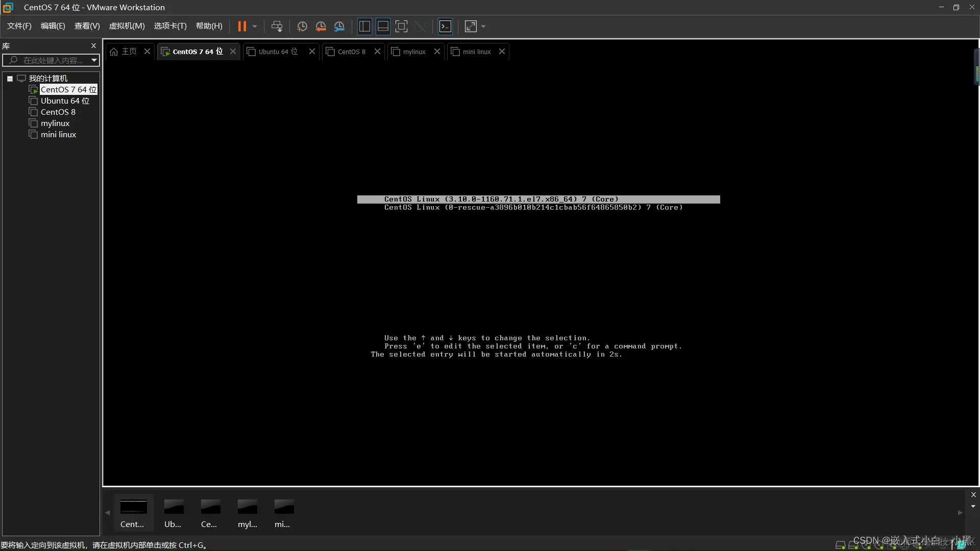Click the VMware Workstation title bar icon
Image resolution: width=980 pixels, height=551 pixels.
pyautogui.click(x=8, y=8)
